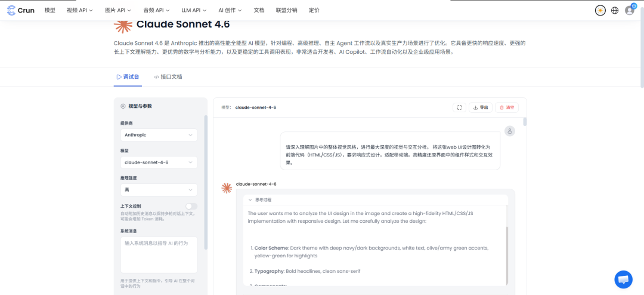
Task: Switch to the 调试台 tab
Action: [x=128, y=77]
